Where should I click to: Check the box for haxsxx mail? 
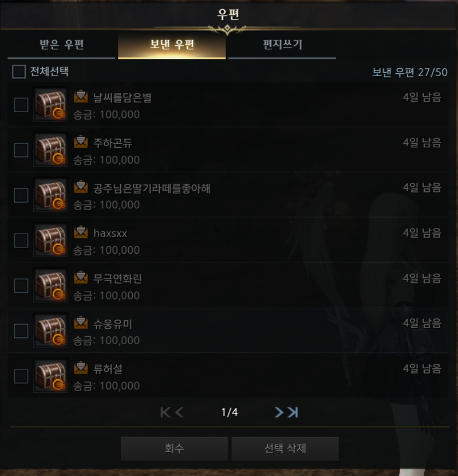(21, 241)
